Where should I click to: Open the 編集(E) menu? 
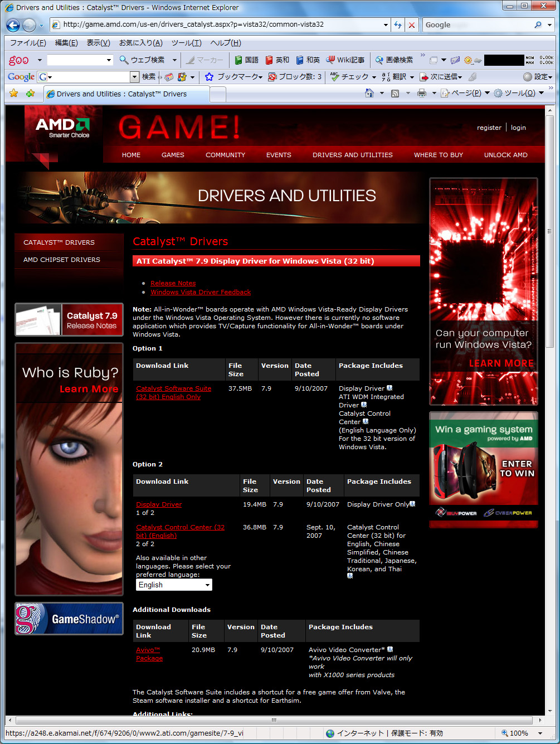(x=66, y=43)
